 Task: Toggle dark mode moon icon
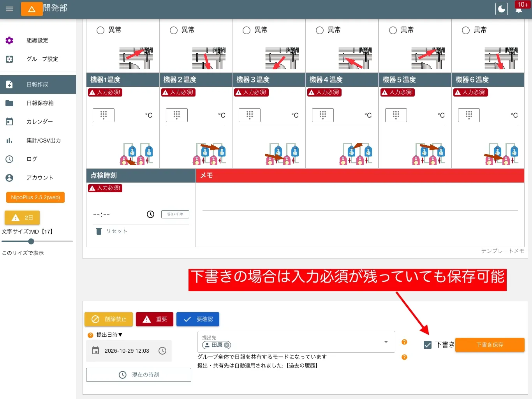pos(502,9)
